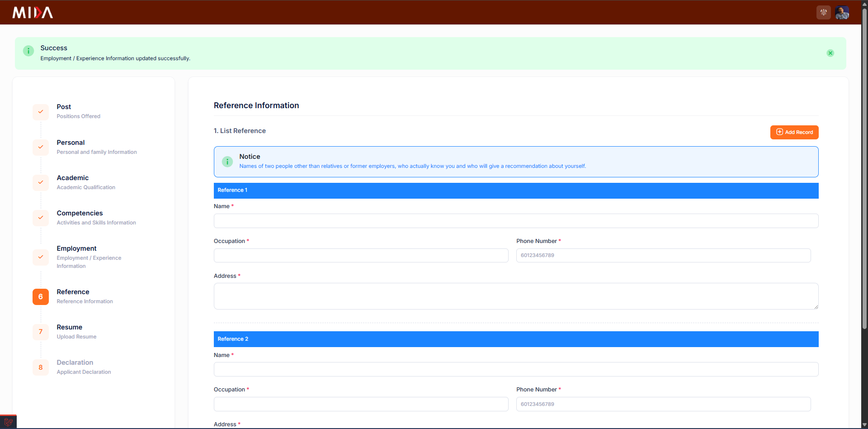Click the Phone Number field for Reference 2
Image resolution: width=868 pixels, height=429 pixels.
pos(663,404)
